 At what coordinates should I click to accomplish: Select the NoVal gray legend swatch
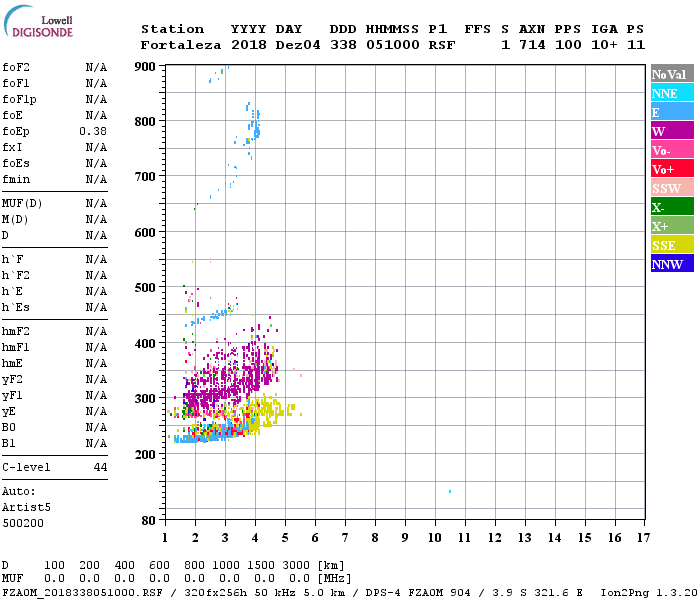[672, 74]
